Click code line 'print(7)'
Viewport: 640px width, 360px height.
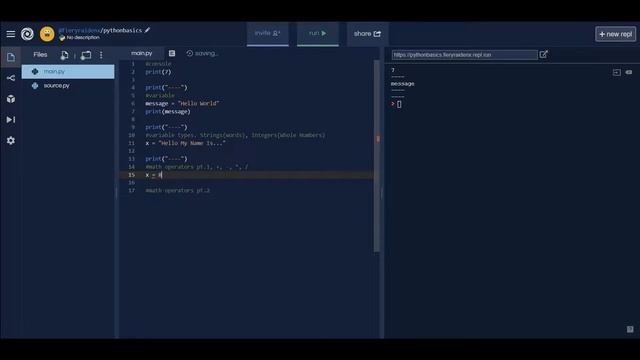[x=158, y=72]
